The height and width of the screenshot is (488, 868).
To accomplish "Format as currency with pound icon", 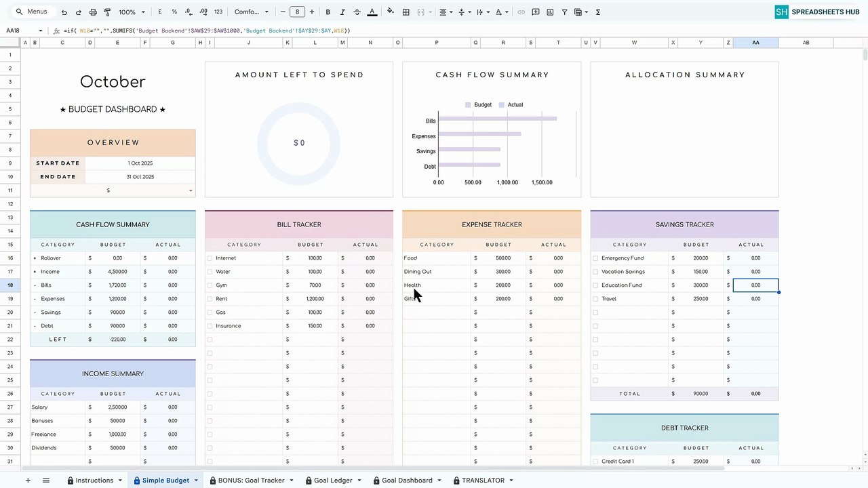I will (x=160, y=12).
